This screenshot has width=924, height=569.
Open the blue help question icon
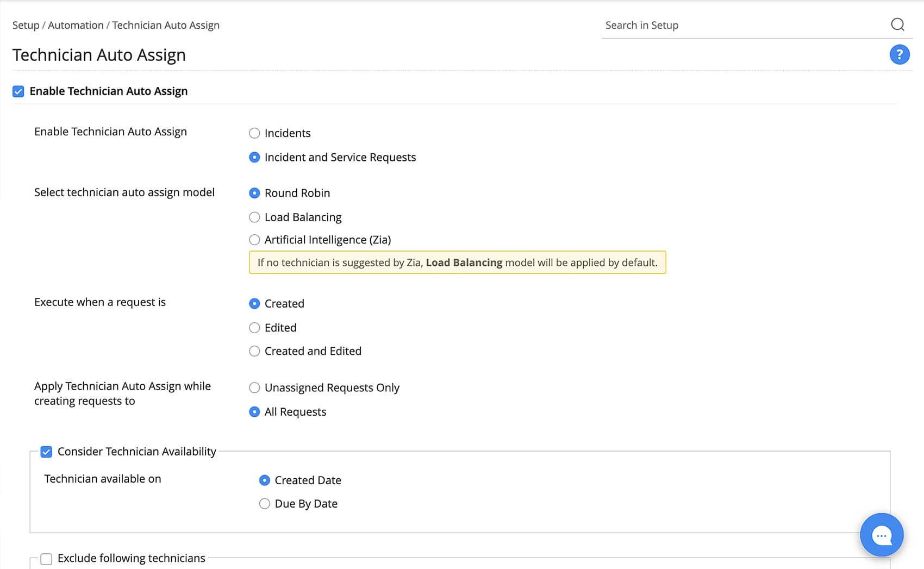899,54
